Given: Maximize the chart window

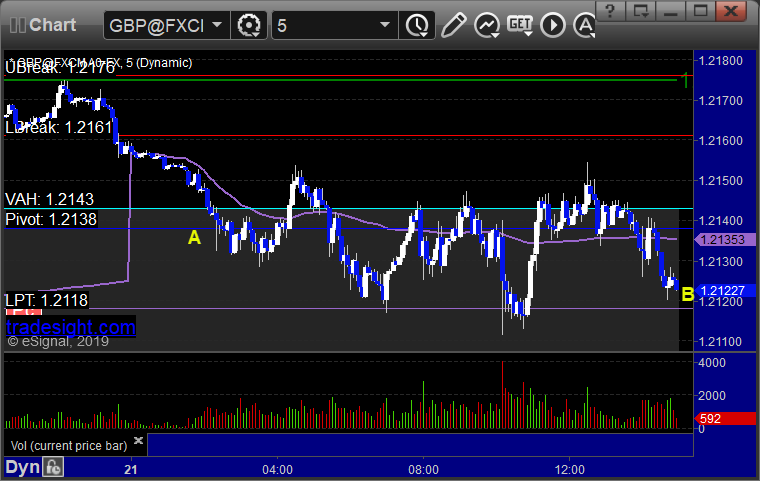Looking at the screenshot, I should click(700, 11).
